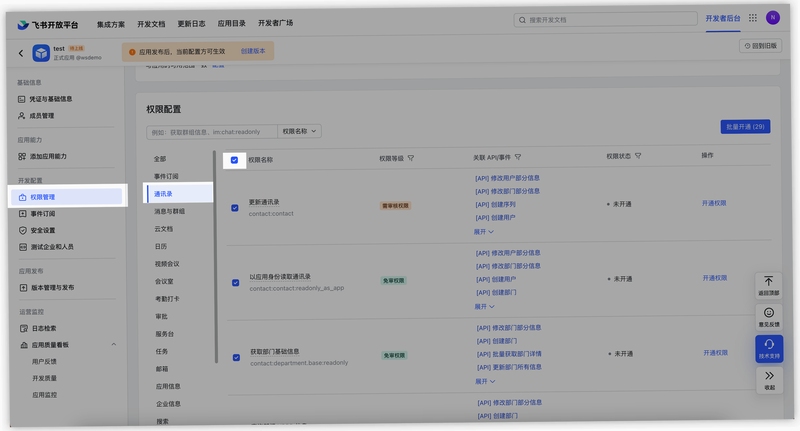800x431 pixels.
Task: Open 技术支持 headset floating button
Action: click(x=769, y=349)
